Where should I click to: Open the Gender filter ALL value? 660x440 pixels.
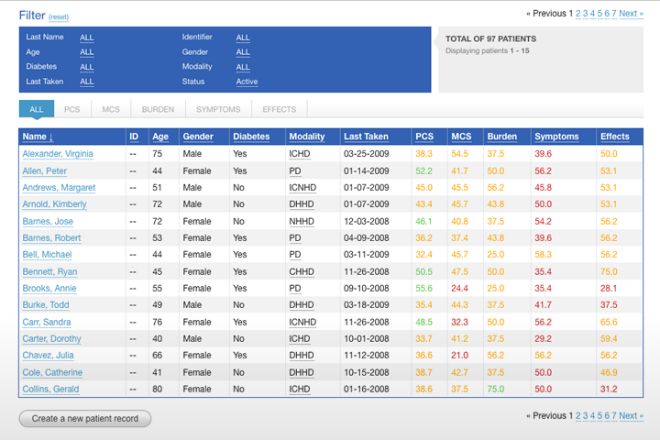point(243,52)
